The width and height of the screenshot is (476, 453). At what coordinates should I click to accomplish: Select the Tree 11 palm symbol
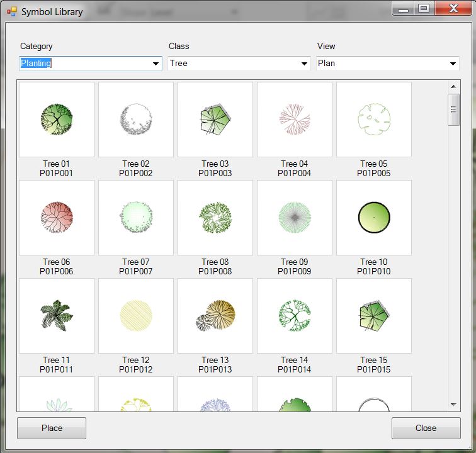coord(57,315)
